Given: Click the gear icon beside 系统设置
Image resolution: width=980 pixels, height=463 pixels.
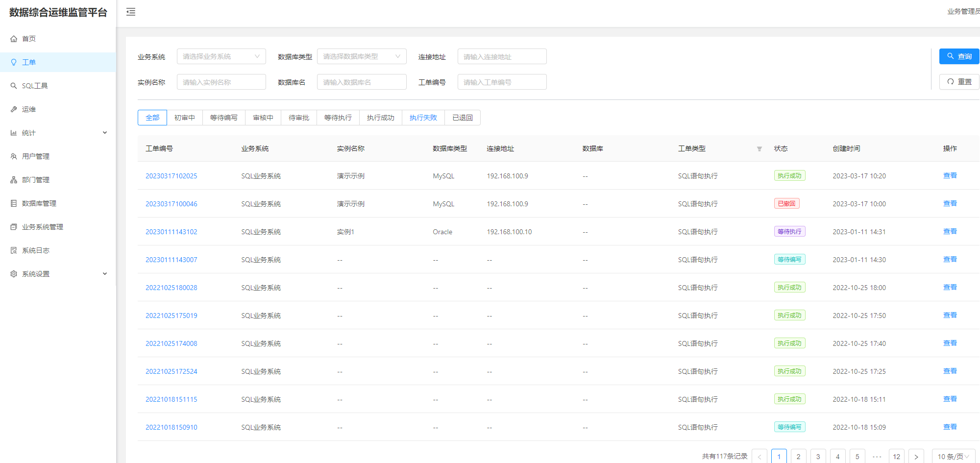Looking at the screenshot, I should tap(14, 274).
